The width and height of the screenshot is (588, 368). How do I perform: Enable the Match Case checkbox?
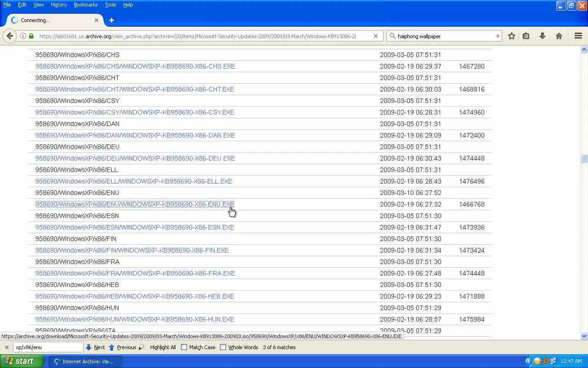184,347
